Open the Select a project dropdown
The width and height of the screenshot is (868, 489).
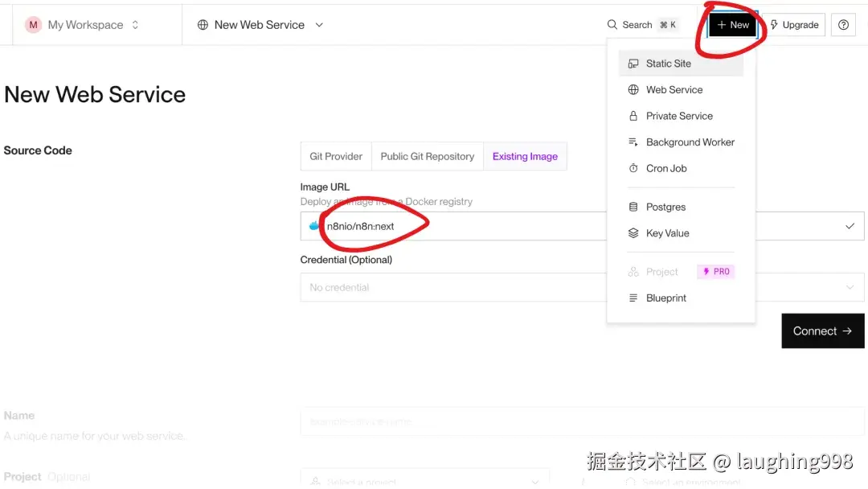pos(424,479)
